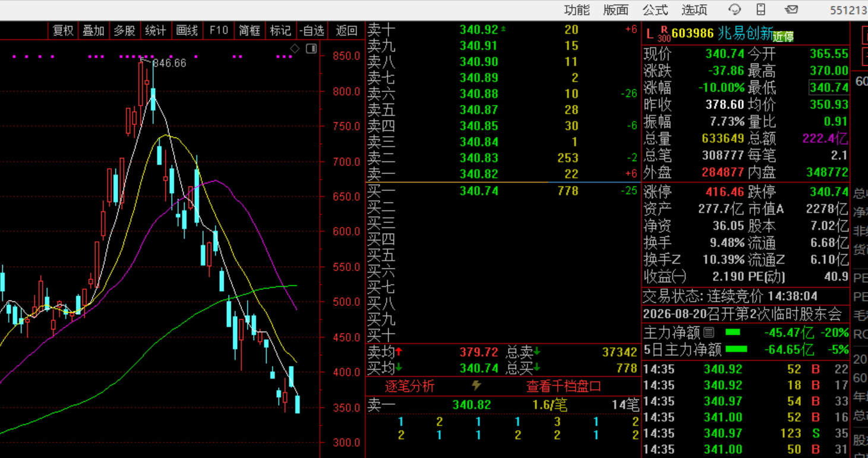The height and width of the screenshot is (458, 868).
Task: Click the mobile phone icon in top bar
Action: 761,10
